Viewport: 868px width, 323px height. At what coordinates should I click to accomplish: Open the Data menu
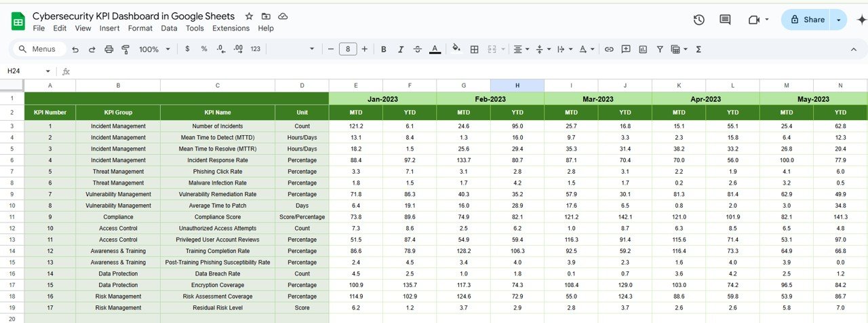(x=169, y=28)
